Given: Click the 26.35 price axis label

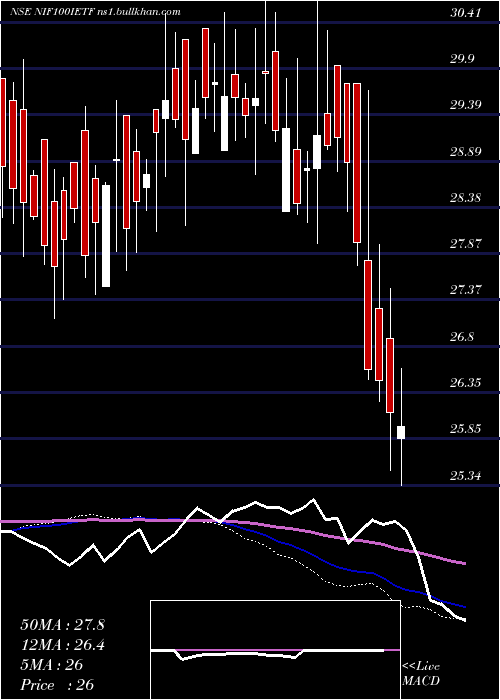Looking at the screenshot, I should (466, 382).
